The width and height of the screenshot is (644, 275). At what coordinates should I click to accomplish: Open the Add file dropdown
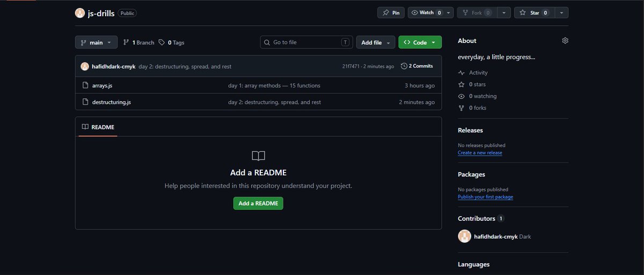click(x=376, y=42)
